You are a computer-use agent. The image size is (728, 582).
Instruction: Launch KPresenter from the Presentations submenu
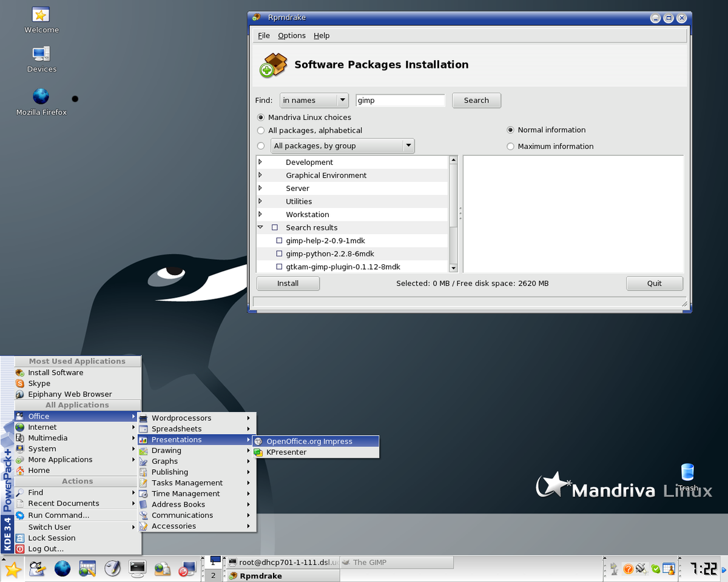click(x=316, y=452)
